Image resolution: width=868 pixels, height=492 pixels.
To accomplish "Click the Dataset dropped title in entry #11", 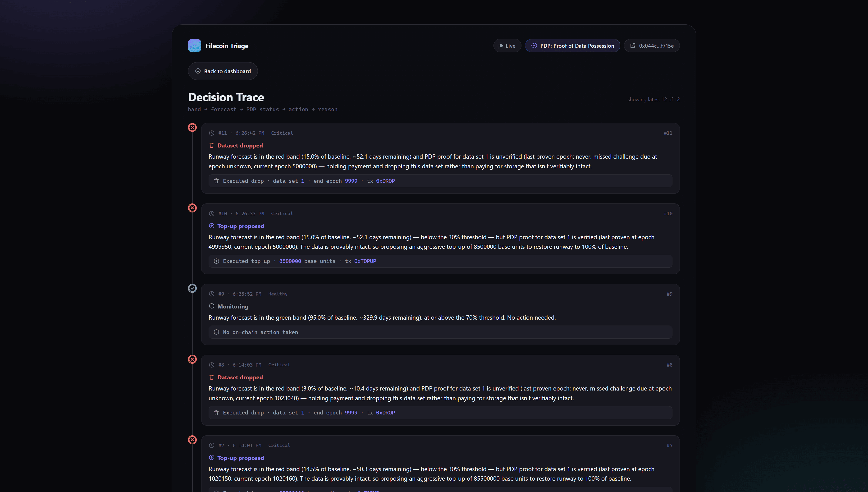I will click(x=240, y=145).
